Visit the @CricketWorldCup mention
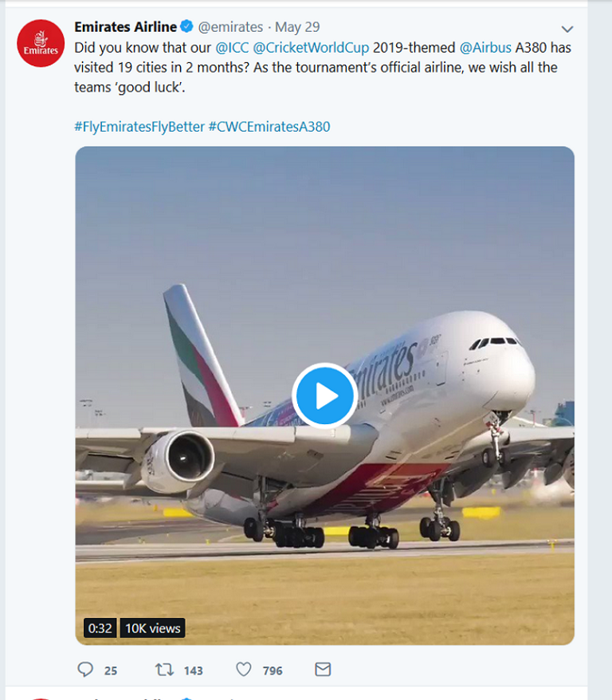This screenshot has height=700, width=612. [x=311, y=47]
